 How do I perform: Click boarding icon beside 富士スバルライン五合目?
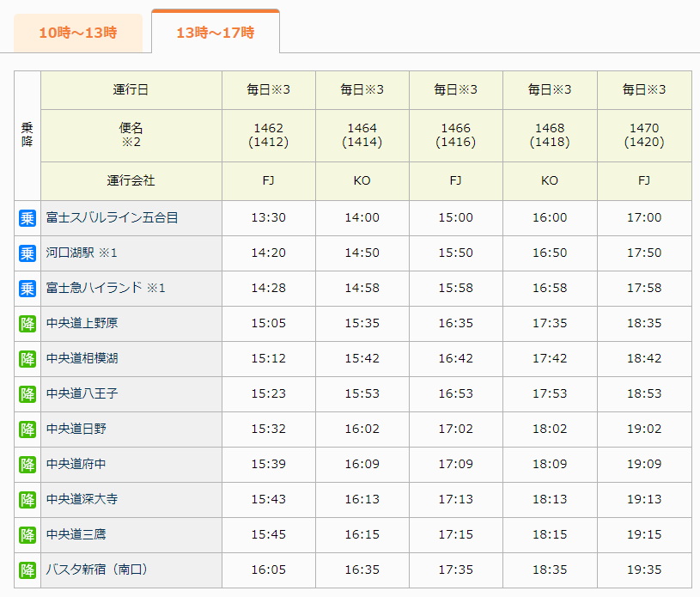(x=27, y=218)
